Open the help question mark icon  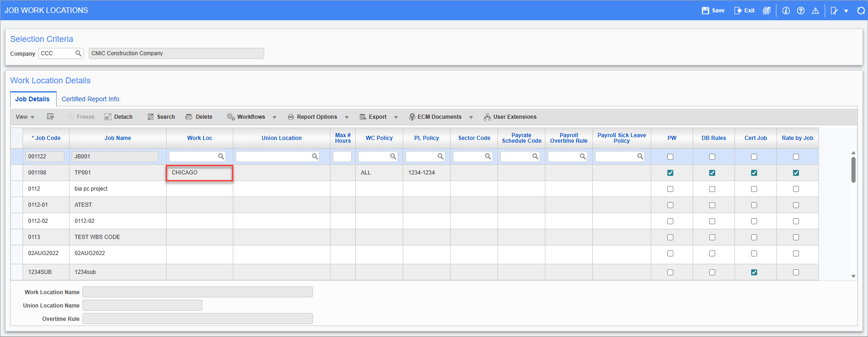click(x=801, y=11)
